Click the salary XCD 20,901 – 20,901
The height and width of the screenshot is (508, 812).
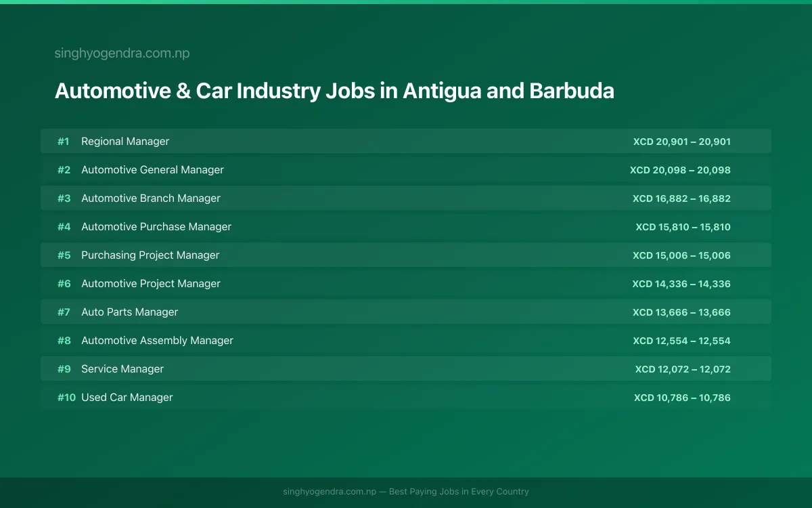(682, 142)
